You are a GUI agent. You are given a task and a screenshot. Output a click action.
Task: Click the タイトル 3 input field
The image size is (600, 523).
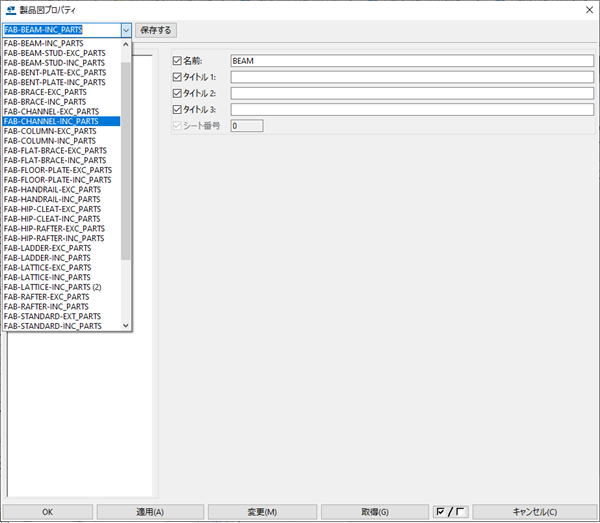(x=412, y=109)
